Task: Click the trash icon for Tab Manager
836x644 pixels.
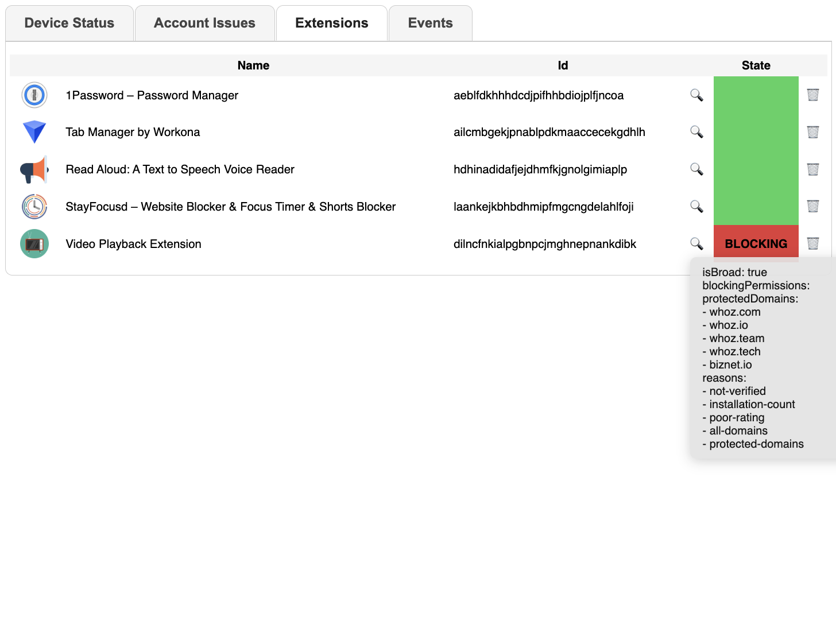Action: tap(813, 132)
